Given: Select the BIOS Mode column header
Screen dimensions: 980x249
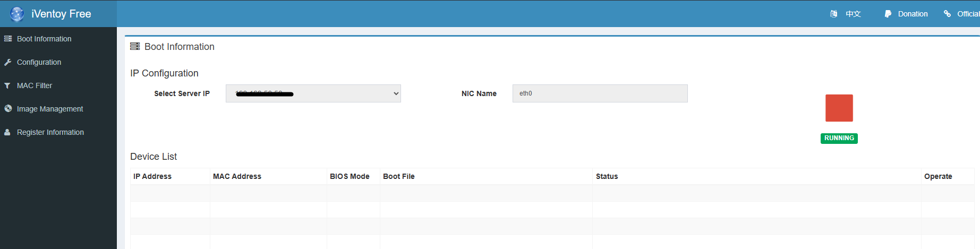Looking at the screenshot, I should coord(350,176).
